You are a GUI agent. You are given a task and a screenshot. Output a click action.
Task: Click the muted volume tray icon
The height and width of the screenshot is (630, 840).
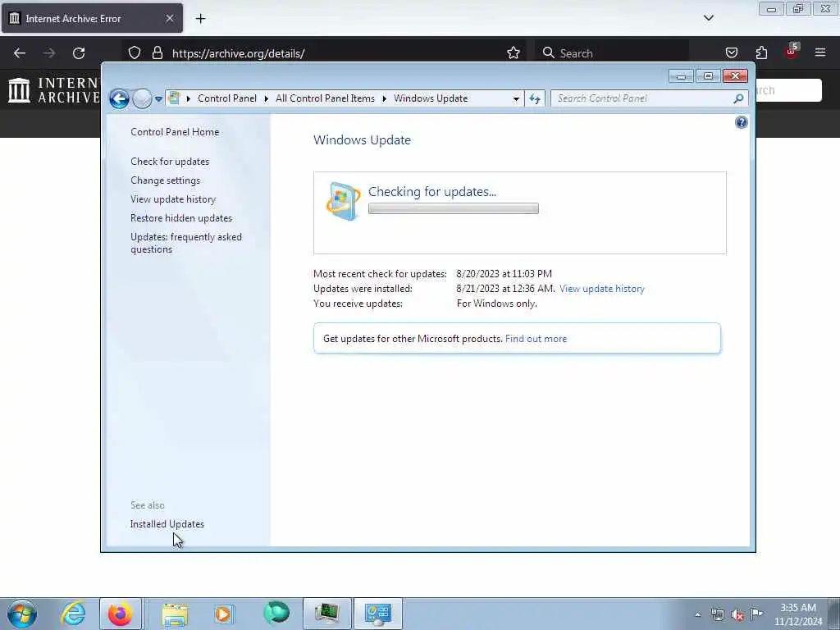(x=737, y=615)
